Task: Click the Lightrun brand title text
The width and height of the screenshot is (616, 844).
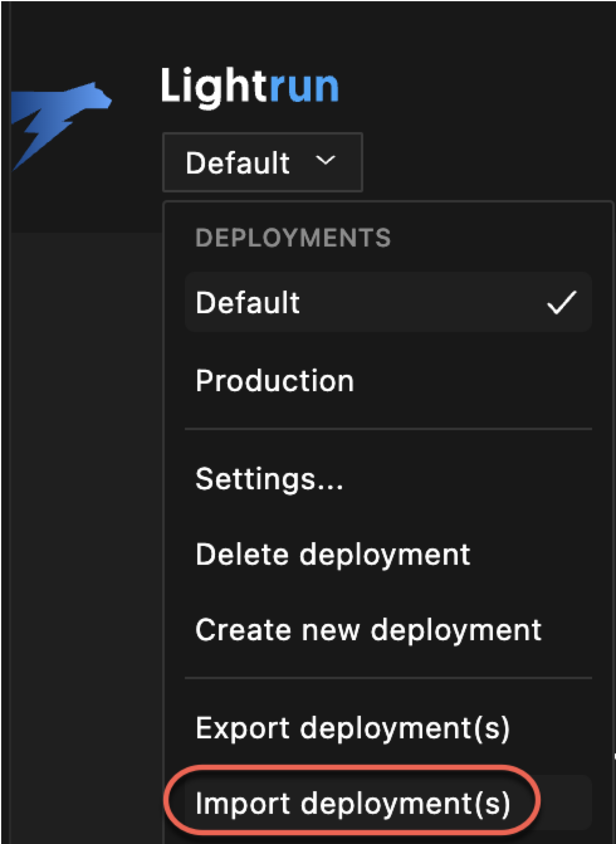Action: pyautogui.click(x=250, y=86)
